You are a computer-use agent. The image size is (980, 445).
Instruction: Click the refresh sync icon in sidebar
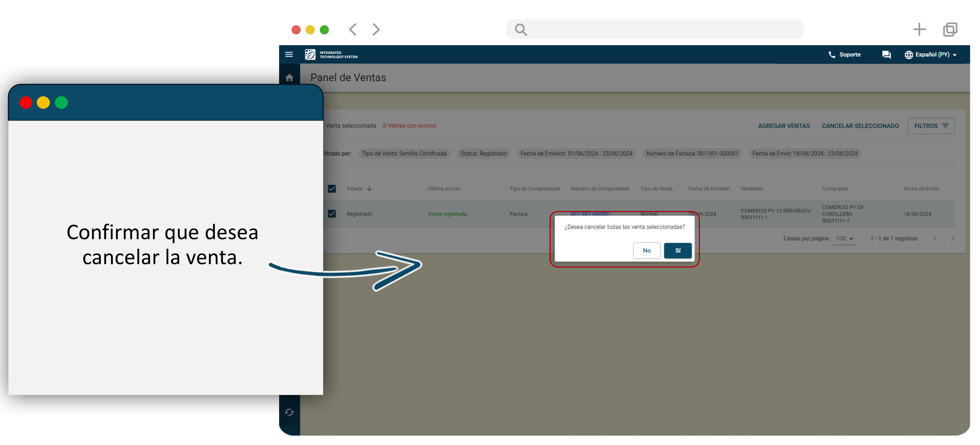tap(289, 412)
